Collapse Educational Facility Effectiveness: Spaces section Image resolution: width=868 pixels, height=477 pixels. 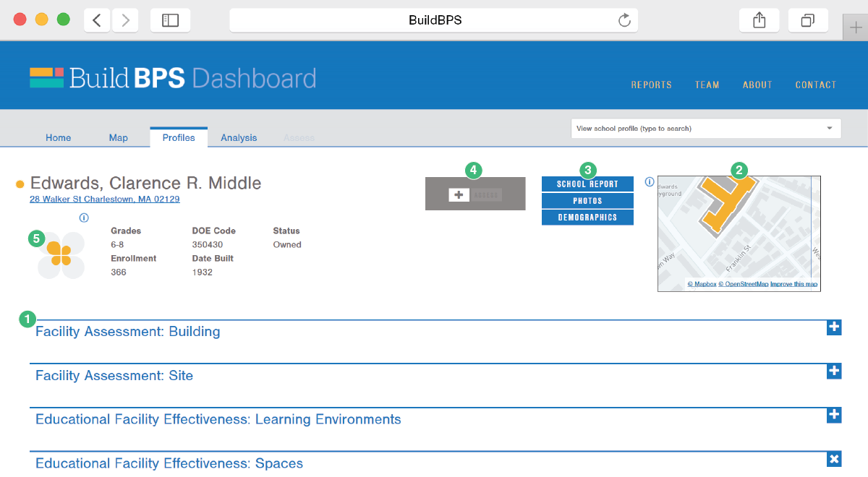(834, 459)
